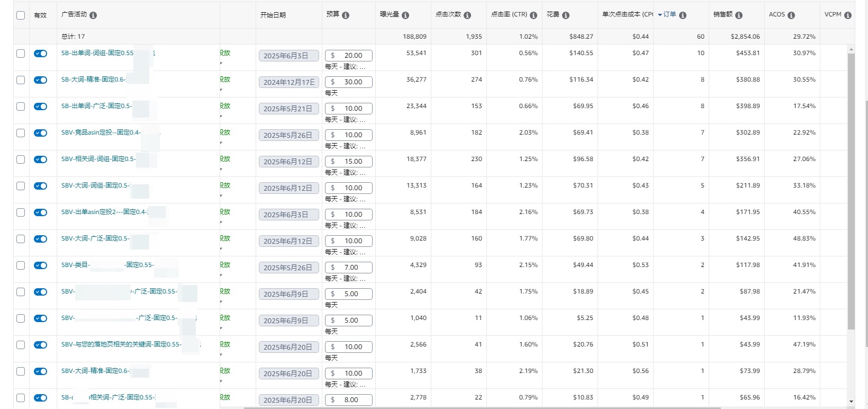Viewport: 868px width, 409px height.
Task: Sort by the 订单 column header
Action: 670,15
